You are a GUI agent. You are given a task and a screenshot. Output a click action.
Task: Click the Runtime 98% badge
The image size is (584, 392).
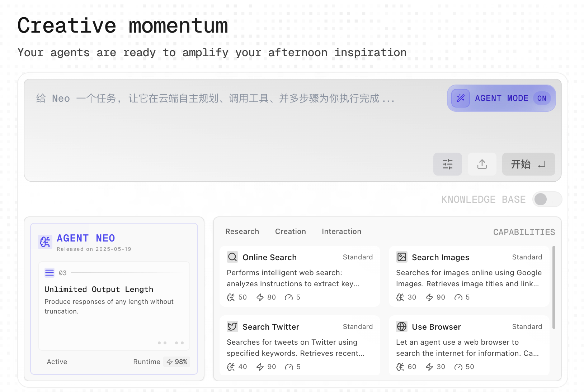point(176,362)
